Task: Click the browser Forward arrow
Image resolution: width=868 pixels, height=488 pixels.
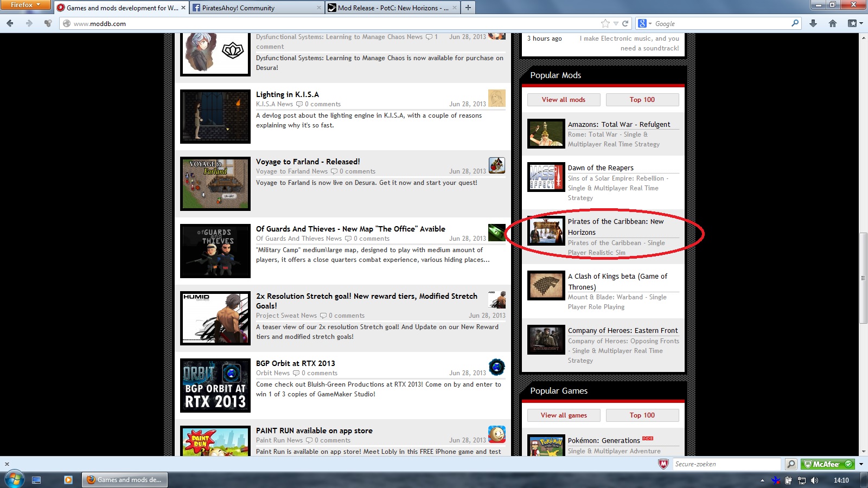Action: tap(29, 23)
